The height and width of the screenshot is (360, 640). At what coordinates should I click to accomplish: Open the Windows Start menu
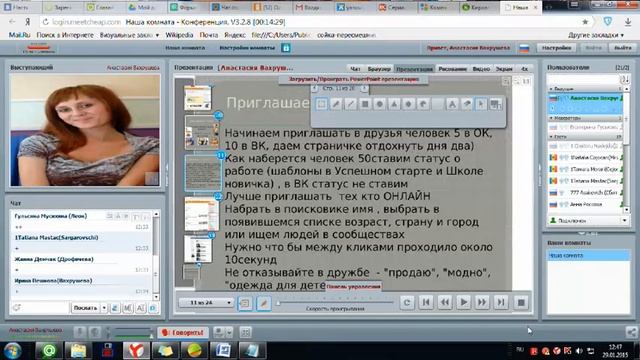click(13, 351)
